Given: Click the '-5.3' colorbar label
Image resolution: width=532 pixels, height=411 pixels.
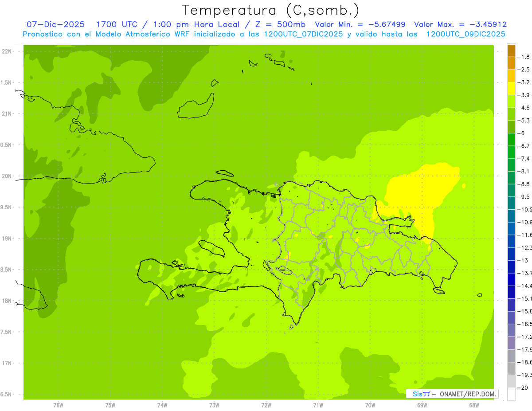Looking at the screenshot, I should coord(524,121).
